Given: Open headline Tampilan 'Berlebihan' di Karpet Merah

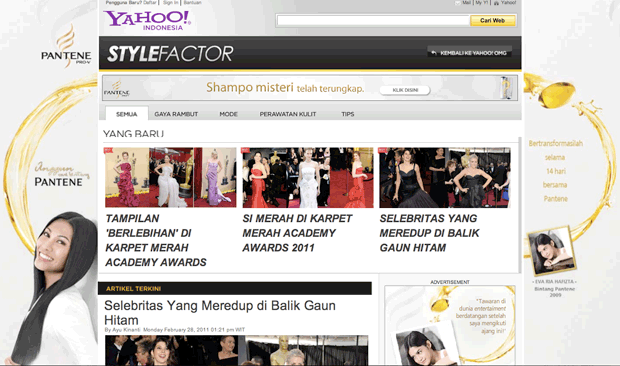Looking at the screenshot, I should [x=156, y=240].
